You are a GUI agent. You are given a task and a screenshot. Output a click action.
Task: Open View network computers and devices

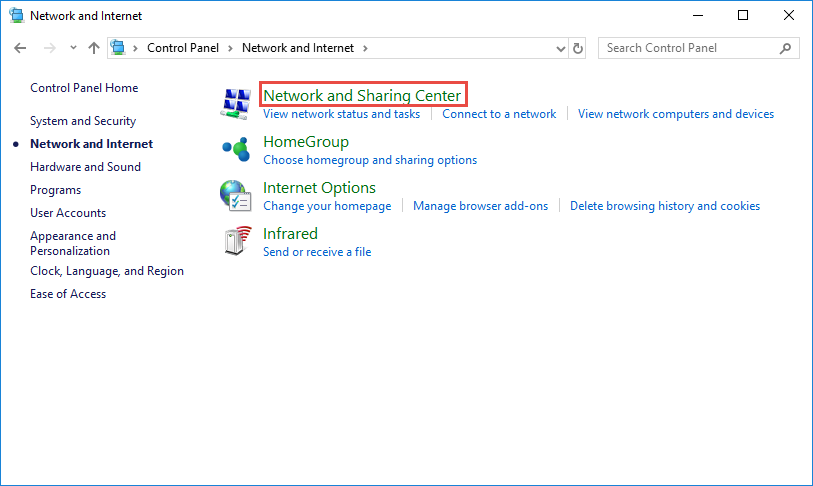click(676, 114)
